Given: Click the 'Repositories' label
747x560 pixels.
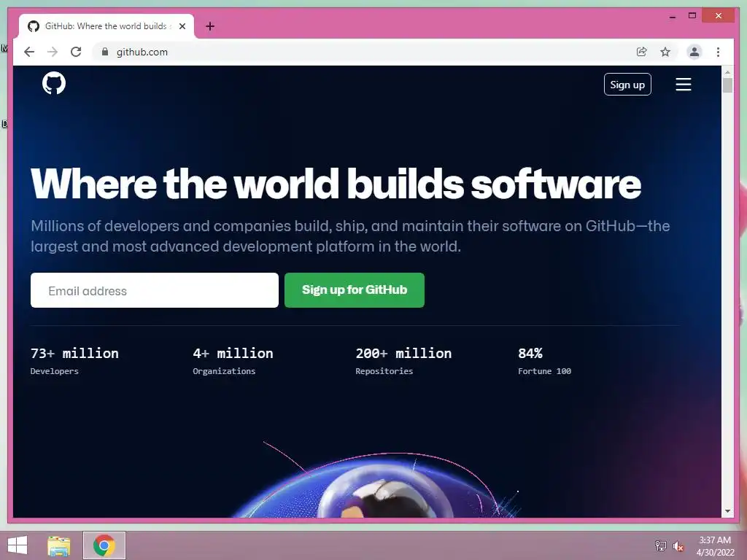Looking at the screenshot, I should [x=384, y=371].
